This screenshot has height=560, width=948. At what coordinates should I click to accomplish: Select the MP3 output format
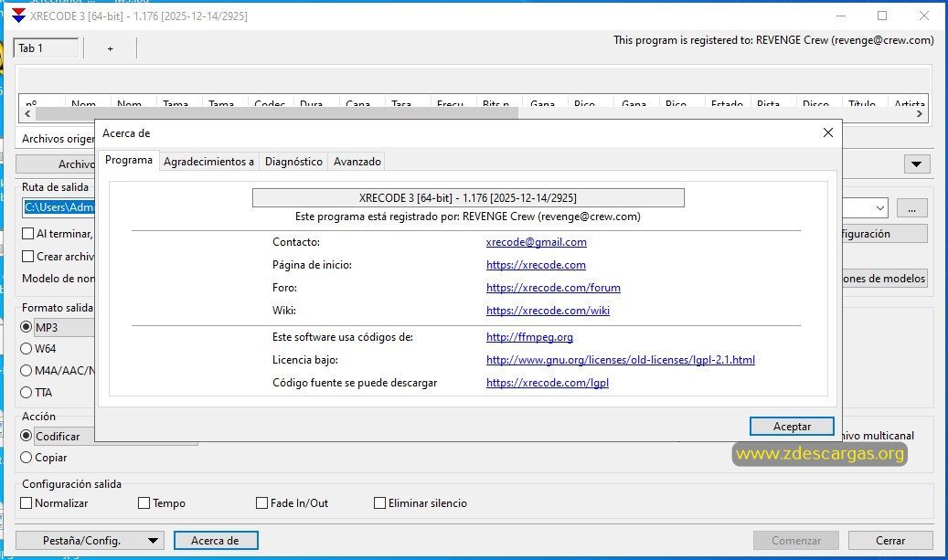click(26, 327)
